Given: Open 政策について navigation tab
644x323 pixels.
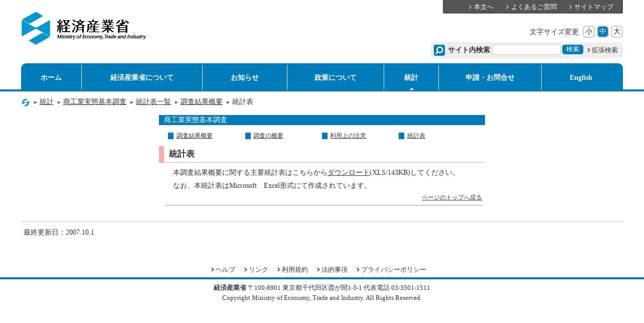Looking at the screenshot, I should pyautogui.click(x=336, y=77).
